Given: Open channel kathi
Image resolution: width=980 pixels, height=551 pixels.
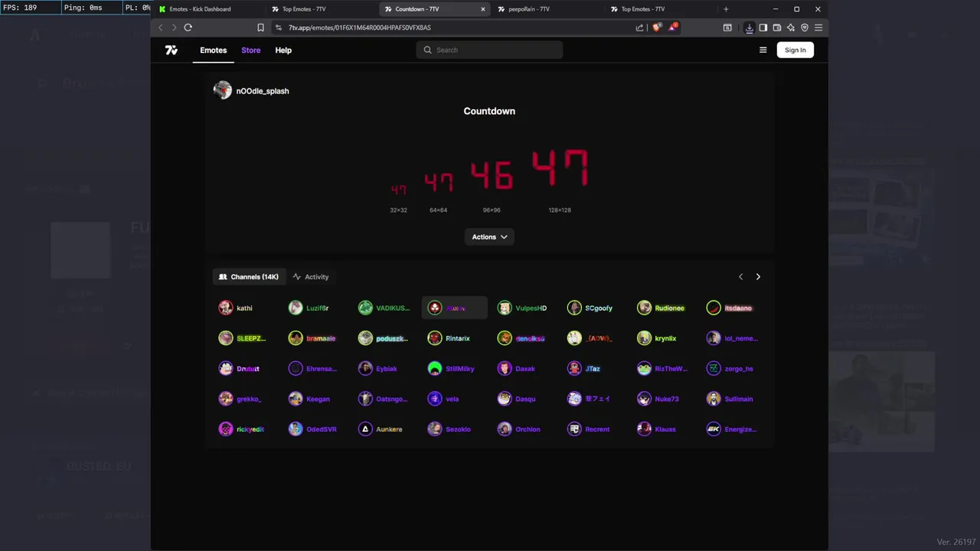Looking at the screenshot, I should 244,308.
